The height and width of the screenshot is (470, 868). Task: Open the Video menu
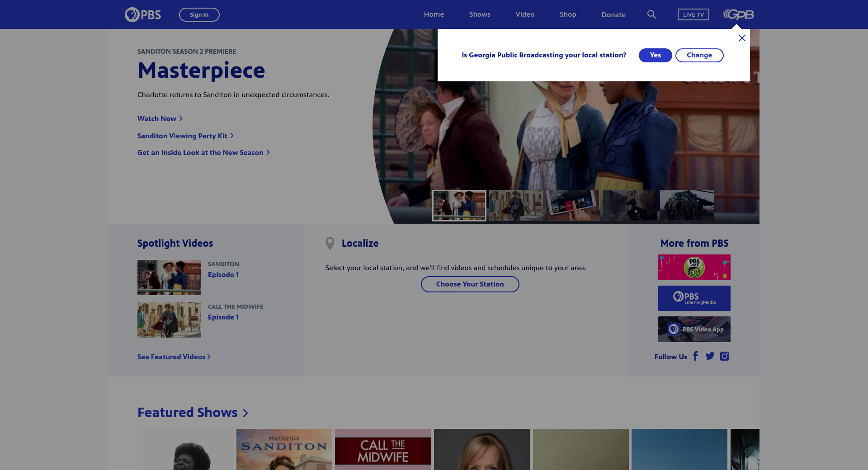click(x=525, y=14)
